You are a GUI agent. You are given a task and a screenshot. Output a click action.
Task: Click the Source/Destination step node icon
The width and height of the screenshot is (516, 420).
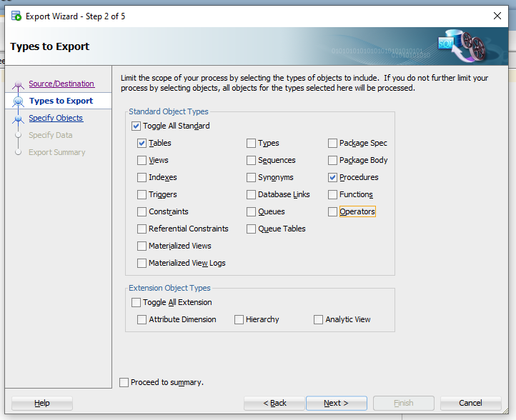19,85
